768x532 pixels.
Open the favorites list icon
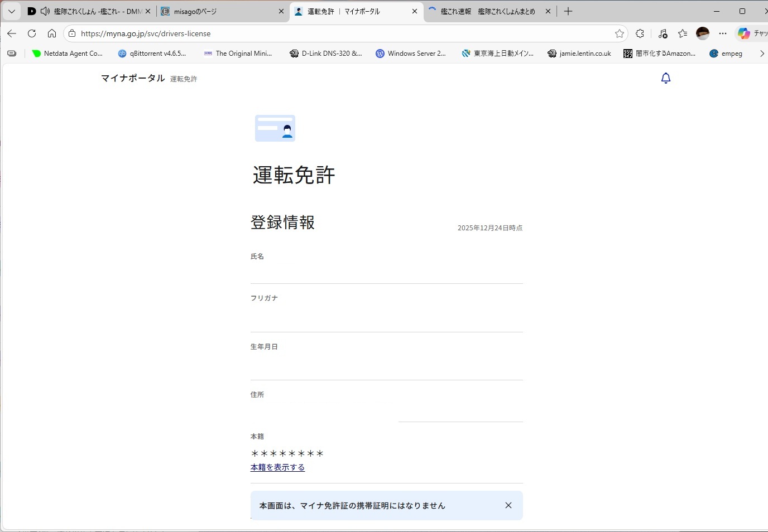tap(683, 33)
